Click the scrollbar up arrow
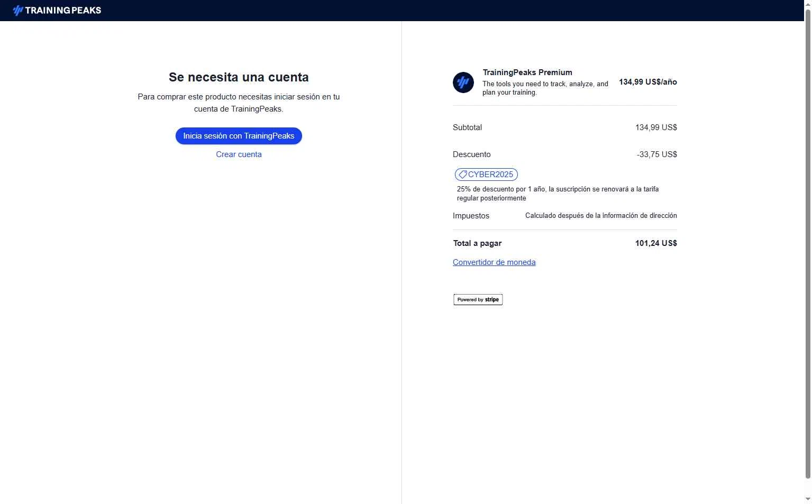The height and width of the screenshot is (504, 812). pyautogui.click(x=808, y=4)
